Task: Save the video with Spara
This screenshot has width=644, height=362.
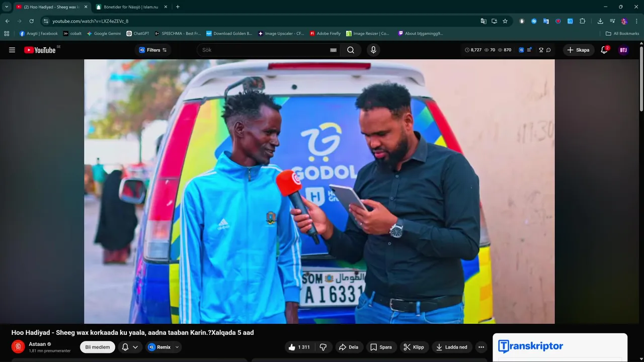Action: 381,347
